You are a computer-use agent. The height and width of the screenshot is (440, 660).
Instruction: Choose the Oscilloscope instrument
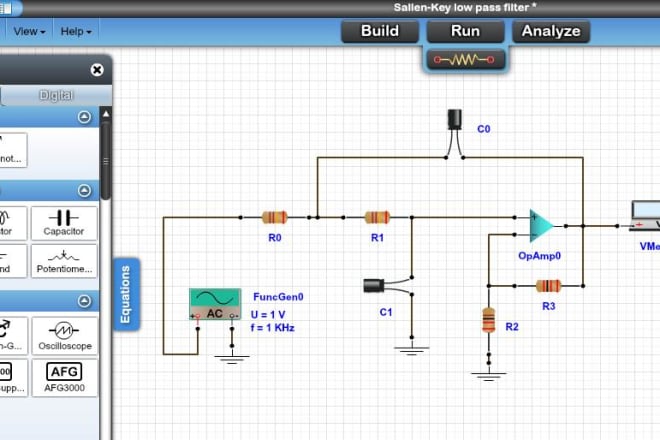(x=64, y=337)
